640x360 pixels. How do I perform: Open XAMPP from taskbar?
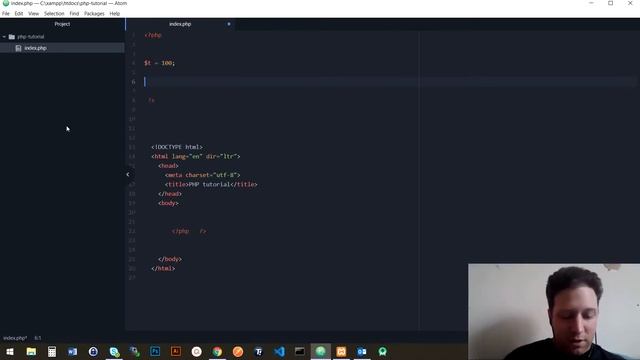341,351
